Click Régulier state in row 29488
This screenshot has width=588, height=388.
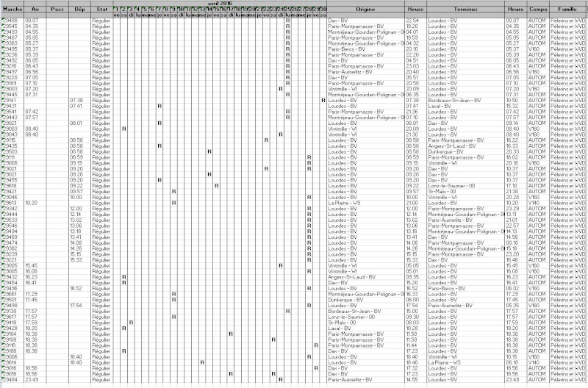pos(101,21)
